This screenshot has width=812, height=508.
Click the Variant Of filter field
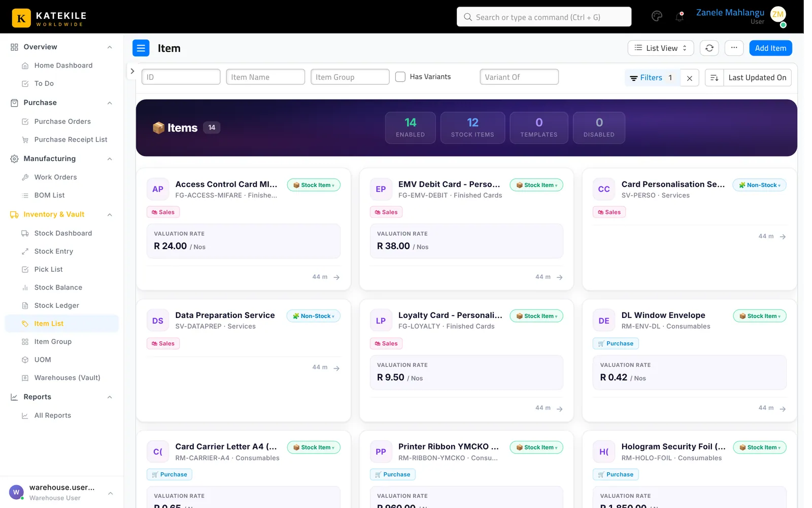click(519, 77)
